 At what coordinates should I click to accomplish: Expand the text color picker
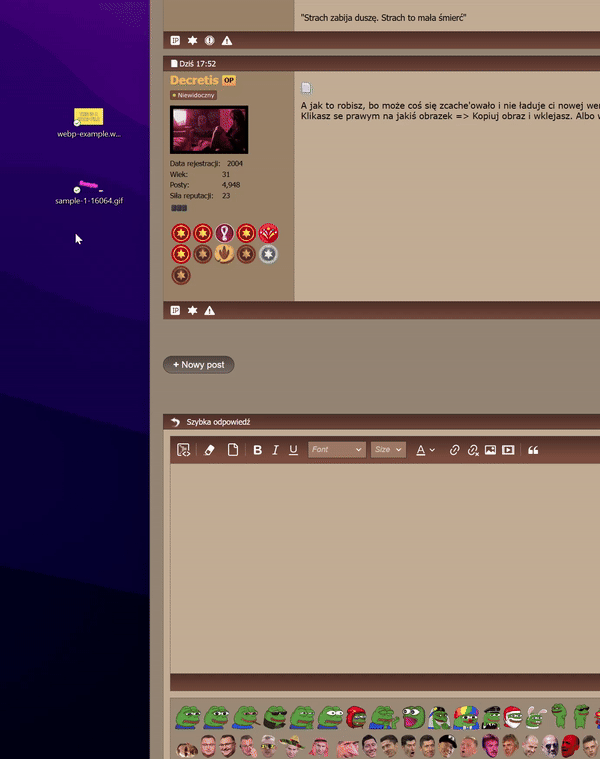[x=425, y=450]
